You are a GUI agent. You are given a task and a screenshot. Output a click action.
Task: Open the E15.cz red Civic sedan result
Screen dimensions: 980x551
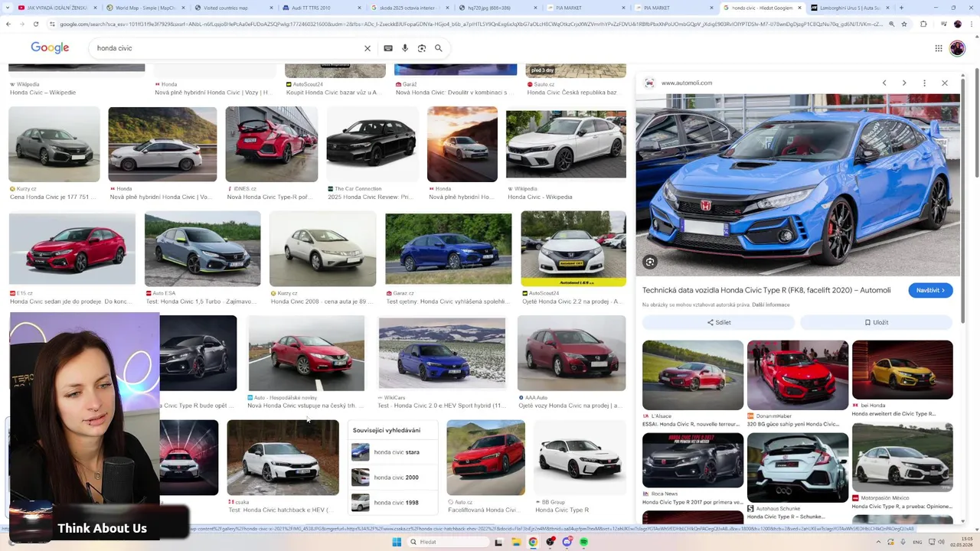[x=72, y=249]
